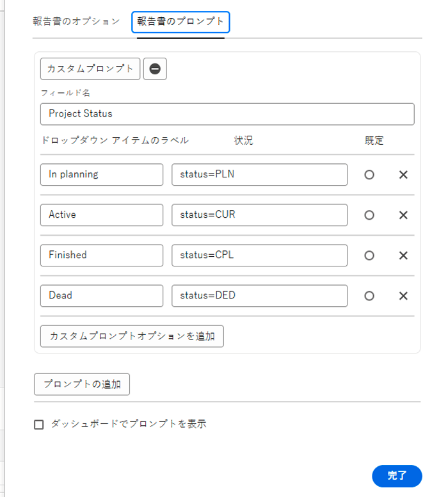Image resolution: width=448 pixels, height=497 pixels.
Task: Remove the custom prompt with the minus icon
Action: coord(155,69)
